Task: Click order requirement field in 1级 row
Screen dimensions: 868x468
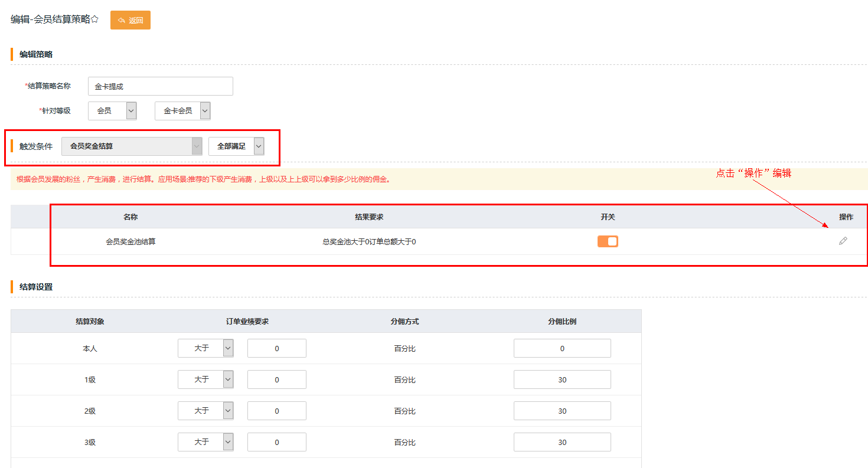Action: tap(276, 379)
